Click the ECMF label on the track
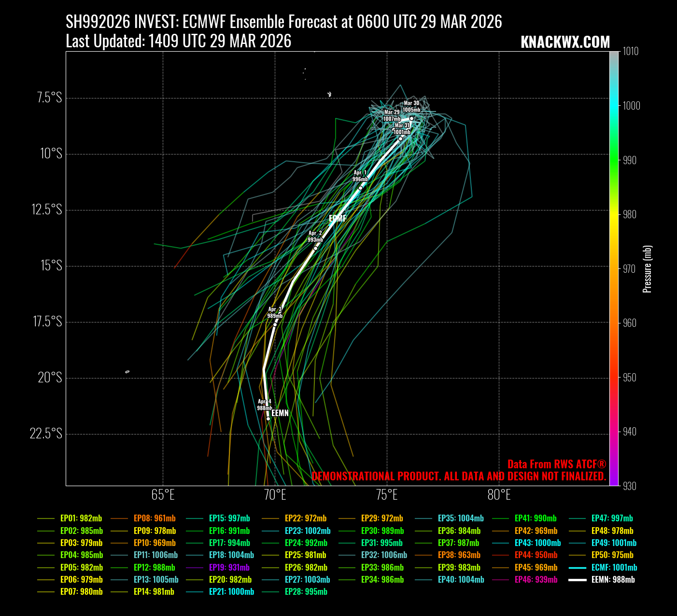The width and height of the screenshot is (677, 616). (338, 218)
